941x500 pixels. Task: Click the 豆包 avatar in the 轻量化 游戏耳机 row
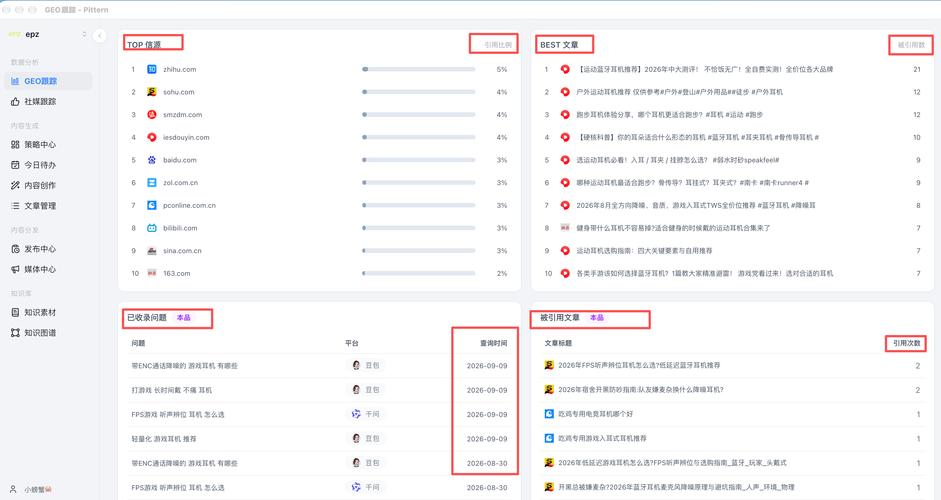coord(356,439)
